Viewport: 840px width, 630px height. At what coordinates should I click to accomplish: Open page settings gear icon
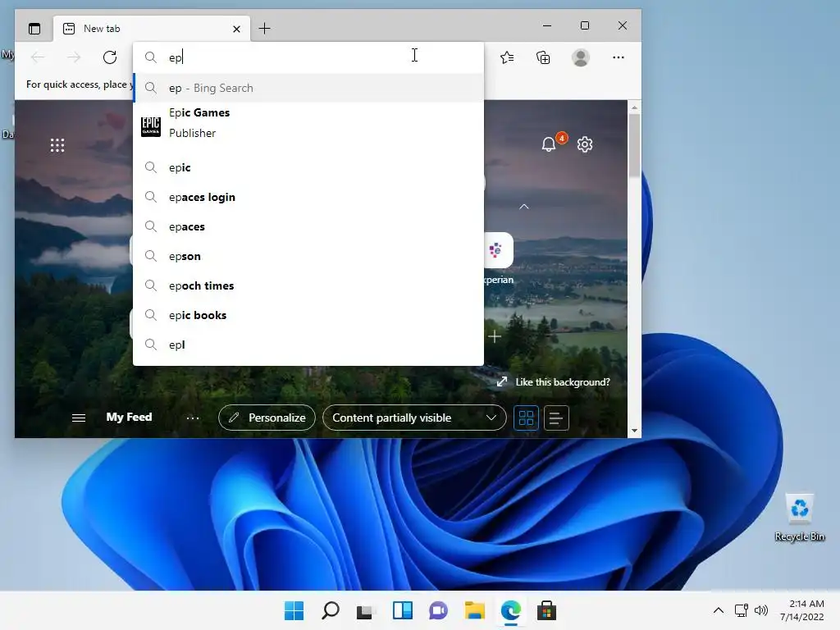click(x=585, y=144)
